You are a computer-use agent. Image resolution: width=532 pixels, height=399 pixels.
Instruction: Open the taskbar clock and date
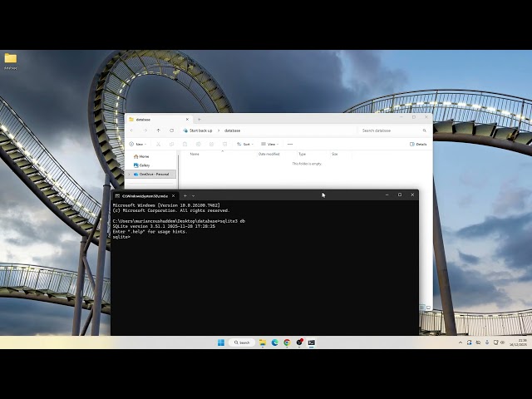518,342
